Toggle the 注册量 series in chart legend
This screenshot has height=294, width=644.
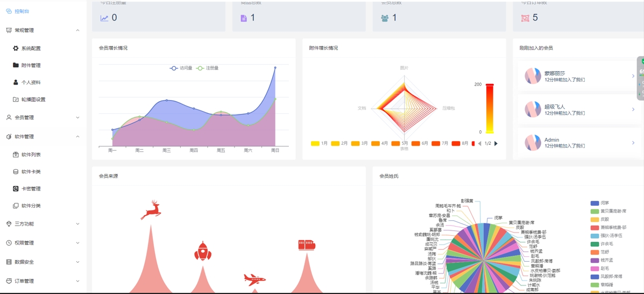(208, 68)
